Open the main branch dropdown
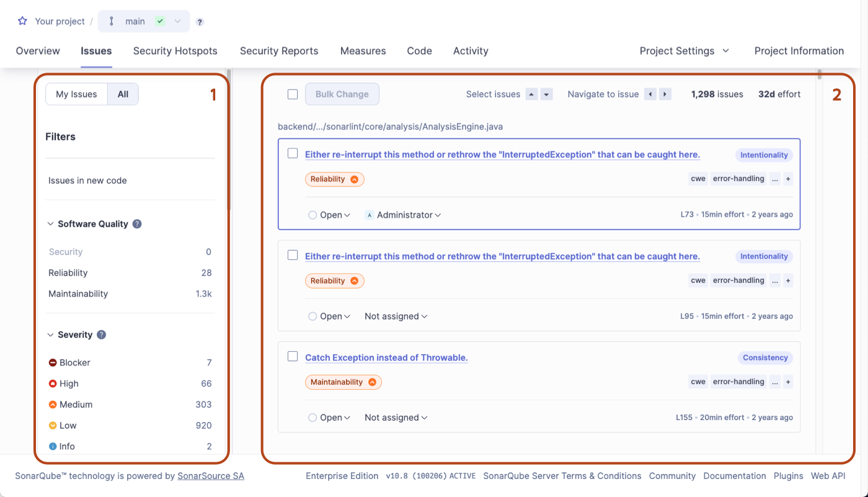 178,20
